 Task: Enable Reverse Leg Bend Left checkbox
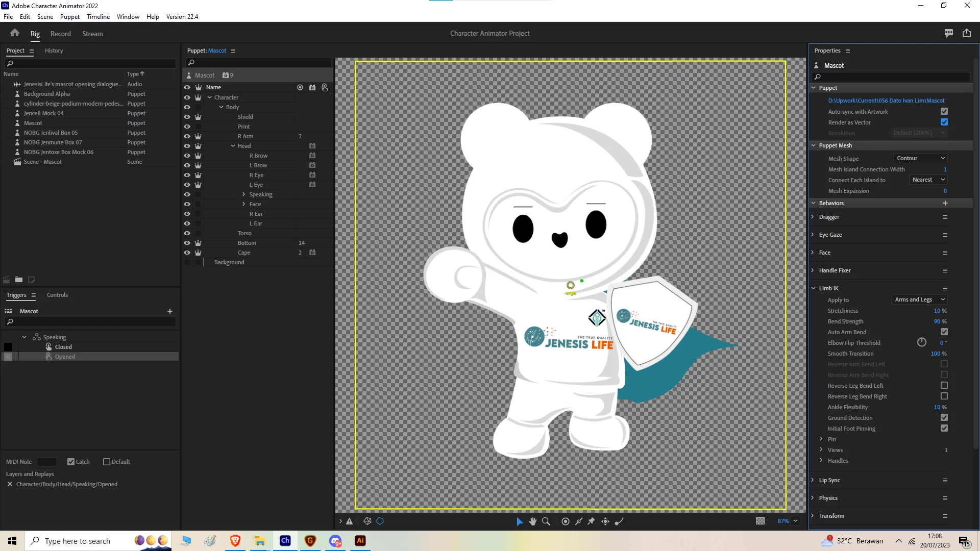pyautogui.click(x=944, y=386)
